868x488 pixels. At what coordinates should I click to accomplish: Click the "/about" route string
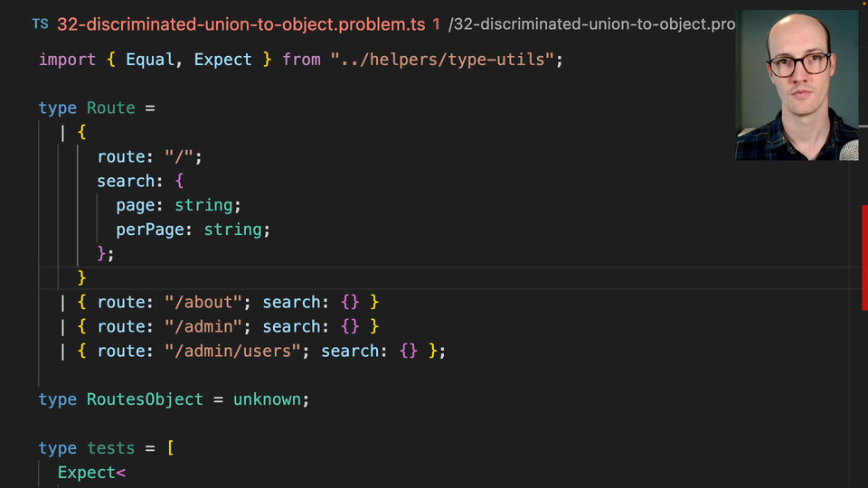pos(203,303)
